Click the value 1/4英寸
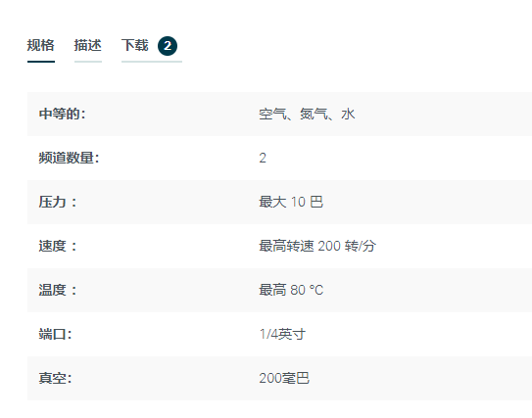The width and height of the screenshot is (532, 418). tap(282, 334)
